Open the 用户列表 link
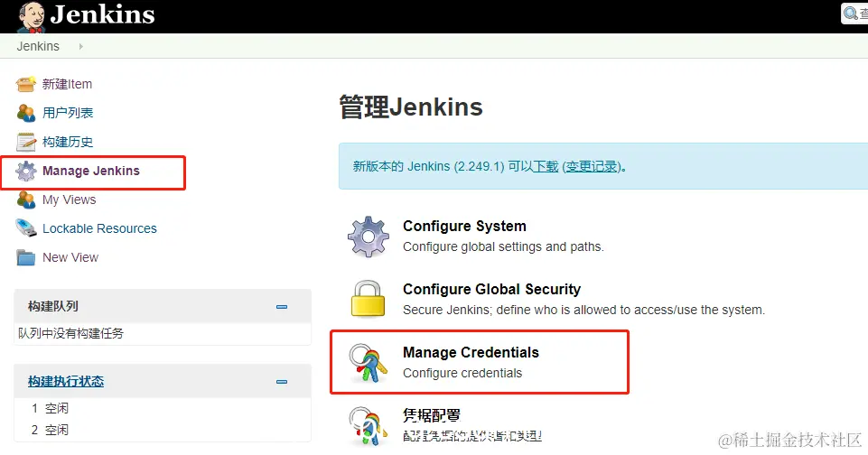The image size is (868, 455). (x=68, y=113)
